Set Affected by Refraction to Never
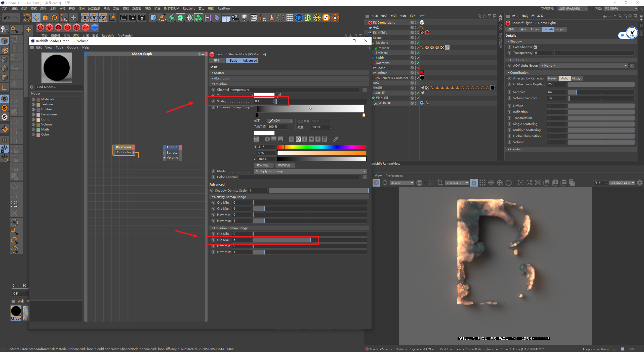 (x=552, y=78)
